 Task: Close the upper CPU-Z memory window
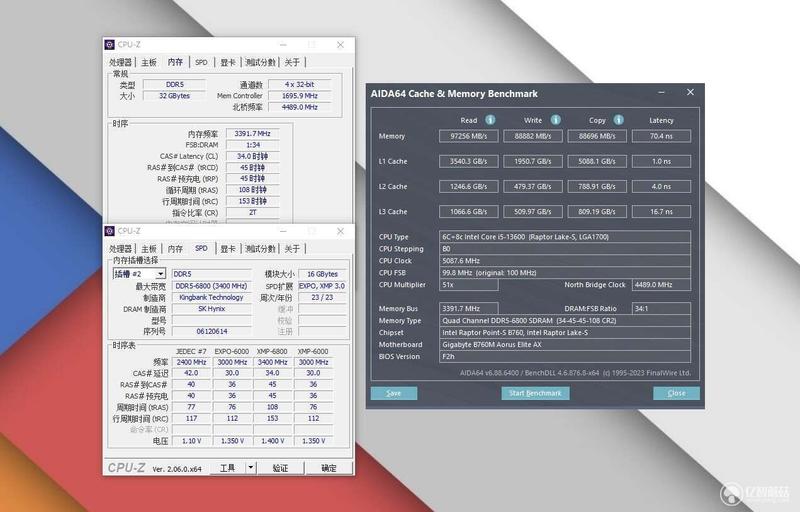coord(340,45)
